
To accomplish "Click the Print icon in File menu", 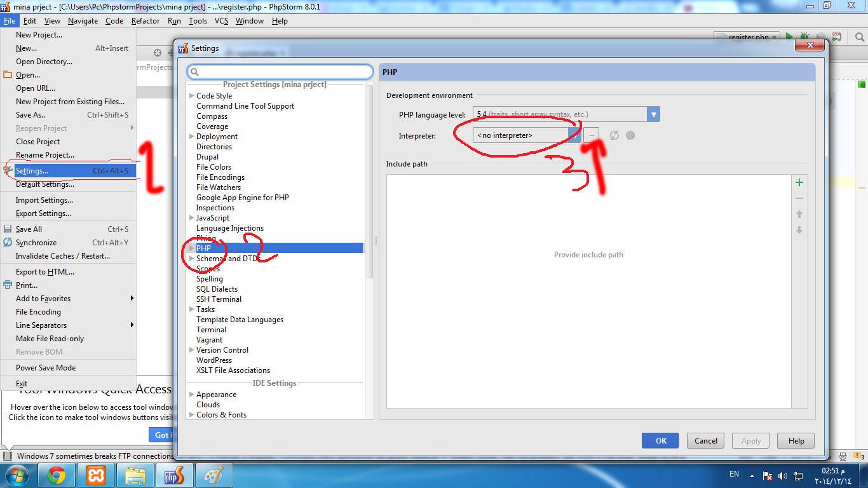I will pyautogui.click(x=8, y=285).
